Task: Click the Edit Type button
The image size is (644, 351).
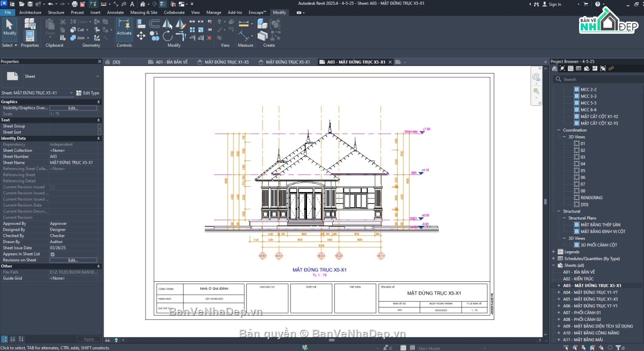Action: tap(87, 93)
